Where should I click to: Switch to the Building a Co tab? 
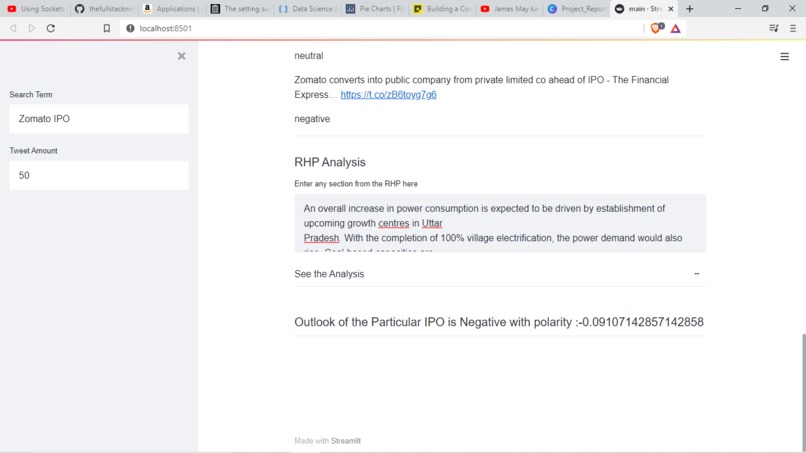tap(443, 9)
